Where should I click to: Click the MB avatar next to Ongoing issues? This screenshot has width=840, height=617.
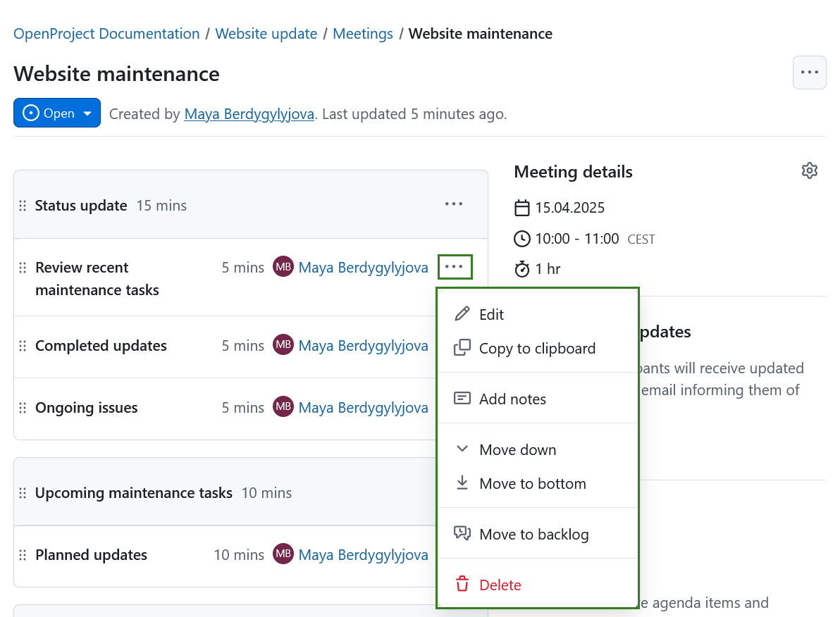[283, 406]
